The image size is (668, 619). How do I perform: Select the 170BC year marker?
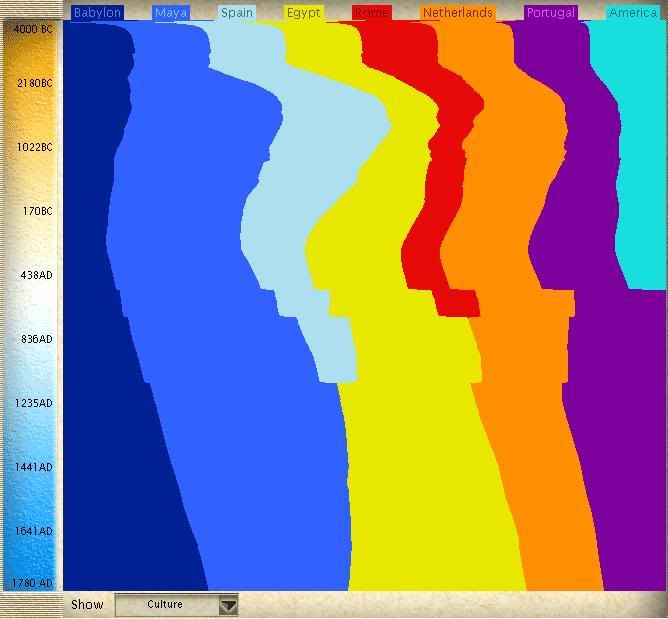37,211
